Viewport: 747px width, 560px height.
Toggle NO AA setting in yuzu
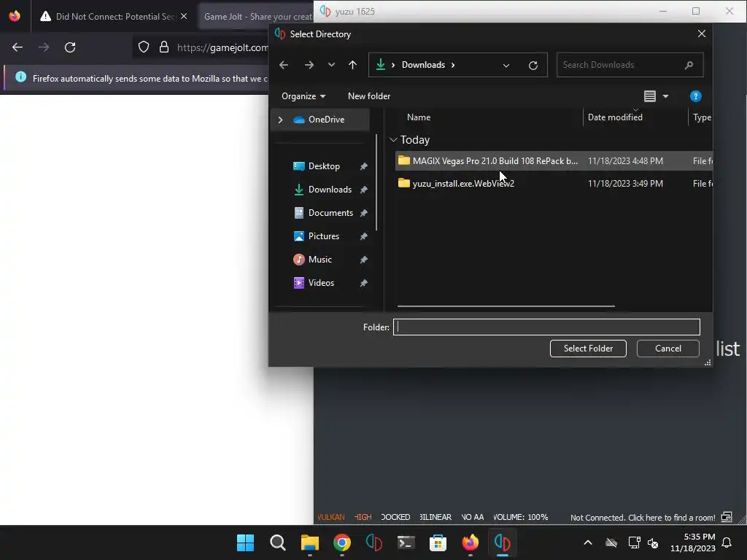472,517
